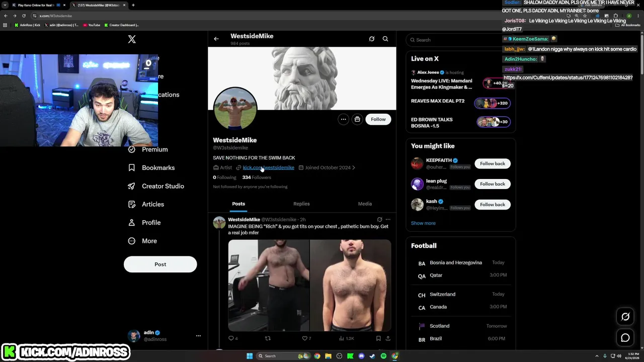Follow back KEEPFAITH
The height and width of the screenshot is (362, 644).
pos(492,163)
